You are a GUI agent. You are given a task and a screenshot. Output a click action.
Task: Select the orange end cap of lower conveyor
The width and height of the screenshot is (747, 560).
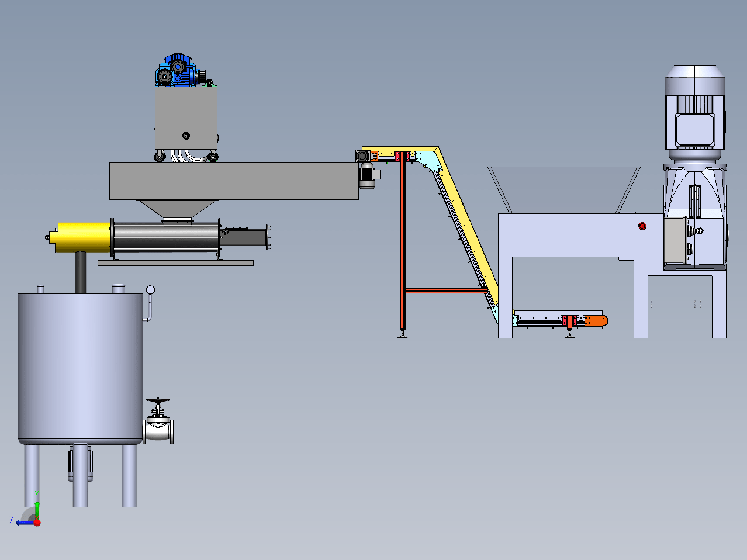point(597,320)
